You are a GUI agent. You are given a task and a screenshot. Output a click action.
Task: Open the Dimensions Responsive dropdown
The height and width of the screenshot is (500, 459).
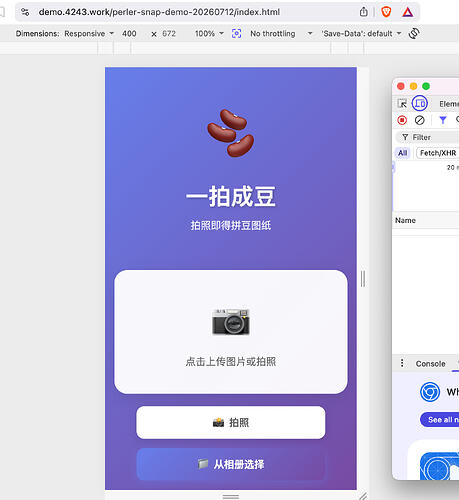click(x=89, y=34)
